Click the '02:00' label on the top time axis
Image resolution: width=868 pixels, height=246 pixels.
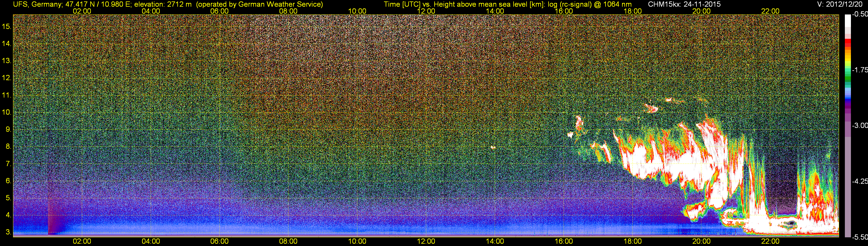[x=82, y=11]
